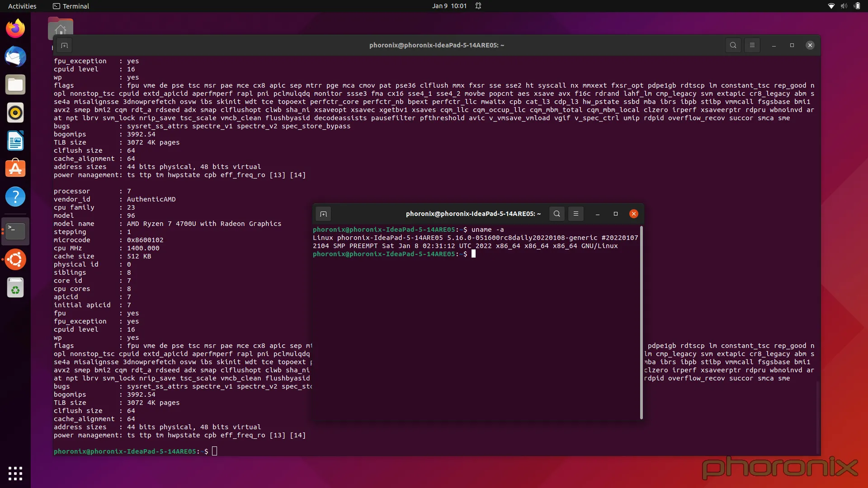Click 'AMD Ryzen 7 4700U with Radeon Graphics' text
The height and width of the screenshot is (488, 868).
point(204,224)
